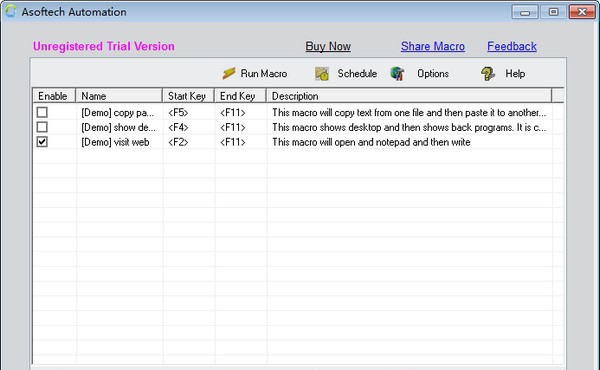Open the Run Macro label
Viewport: 600px width, 370px height.
(264, 73)
